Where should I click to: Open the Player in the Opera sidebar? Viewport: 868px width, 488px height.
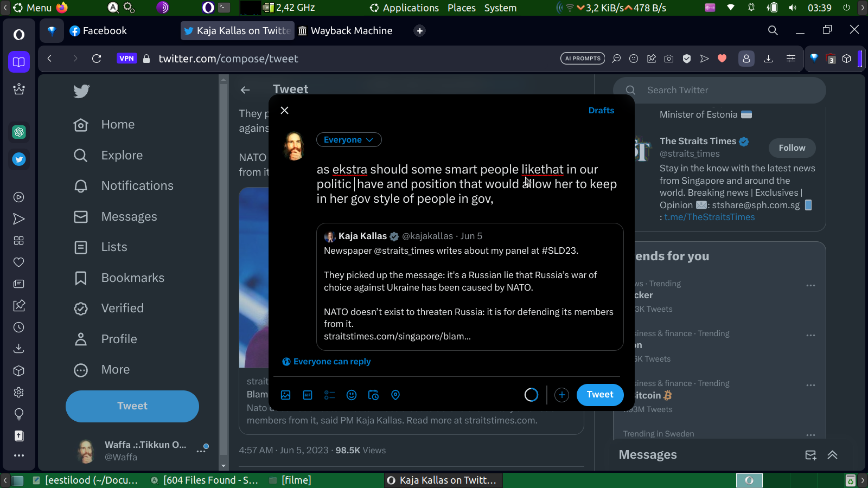(19, 197)
